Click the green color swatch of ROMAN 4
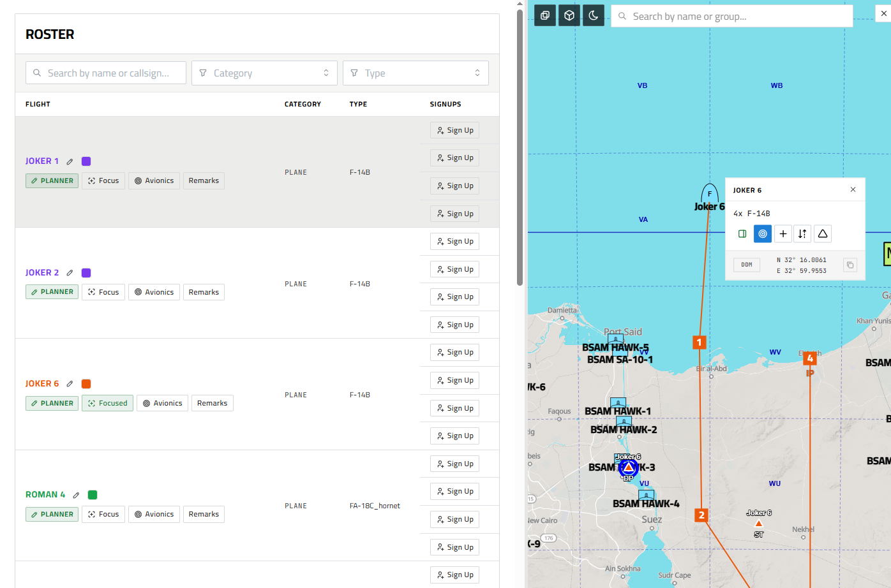The image size is (891, 588). click(x=93, y=495)
